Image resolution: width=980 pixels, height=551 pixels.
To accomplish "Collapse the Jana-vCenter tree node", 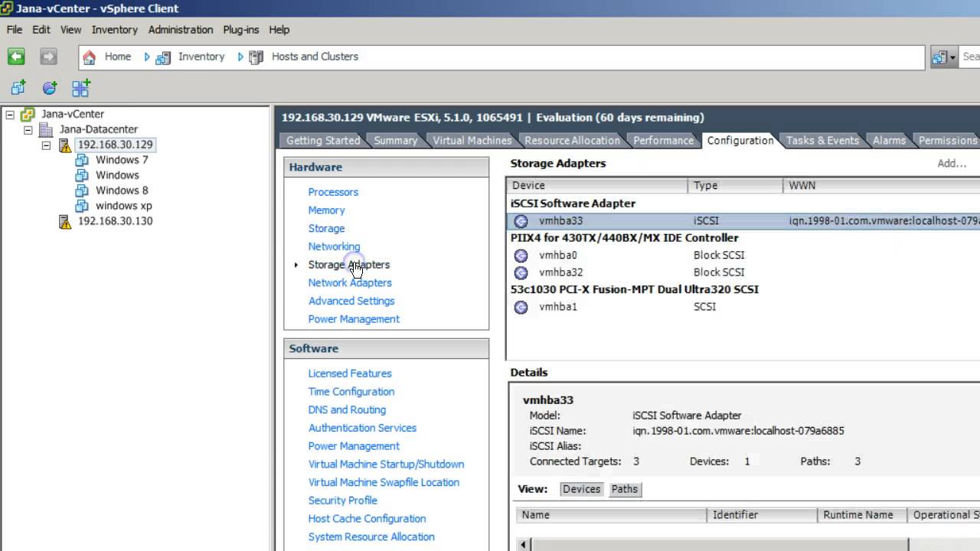I will pyautogui.click(x=10, y=114).
